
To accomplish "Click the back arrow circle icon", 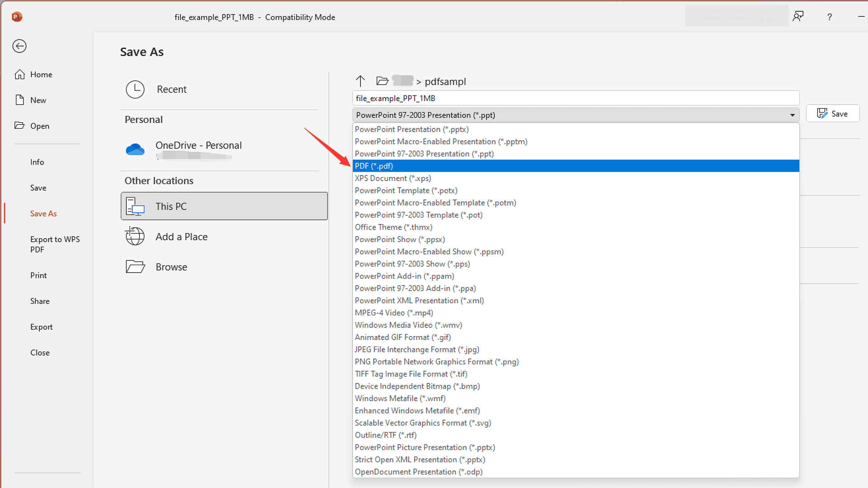I will [19, 46].
